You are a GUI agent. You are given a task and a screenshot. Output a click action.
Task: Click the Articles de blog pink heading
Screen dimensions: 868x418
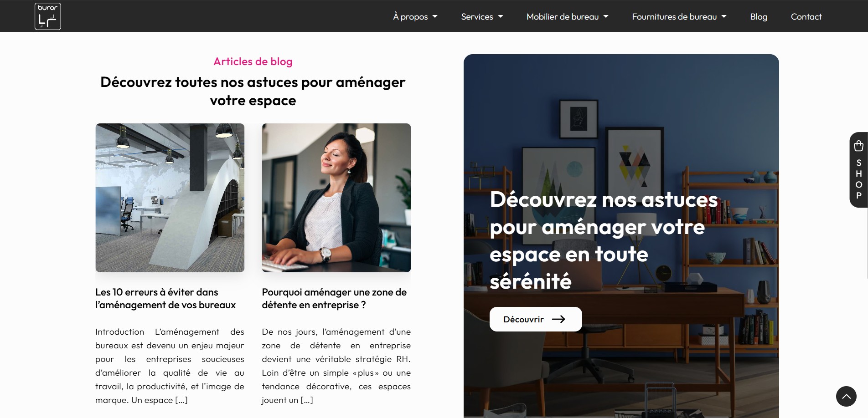click(x=253, y=61)
